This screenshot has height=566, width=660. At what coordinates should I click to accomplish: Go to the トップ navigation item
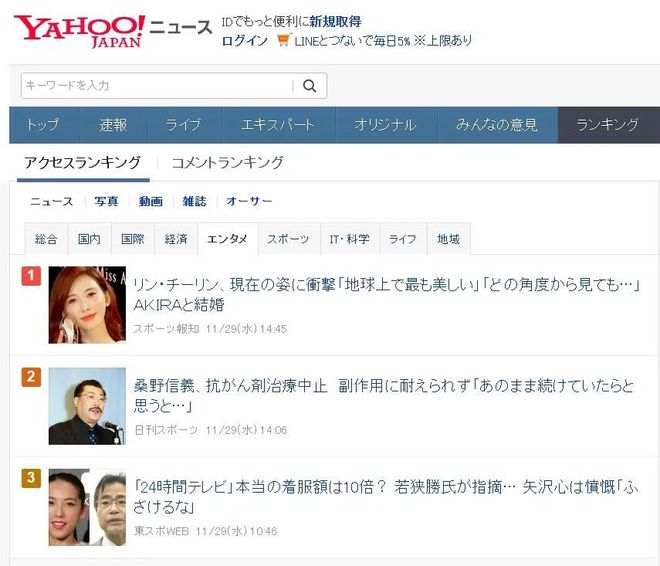coord(43,125)
